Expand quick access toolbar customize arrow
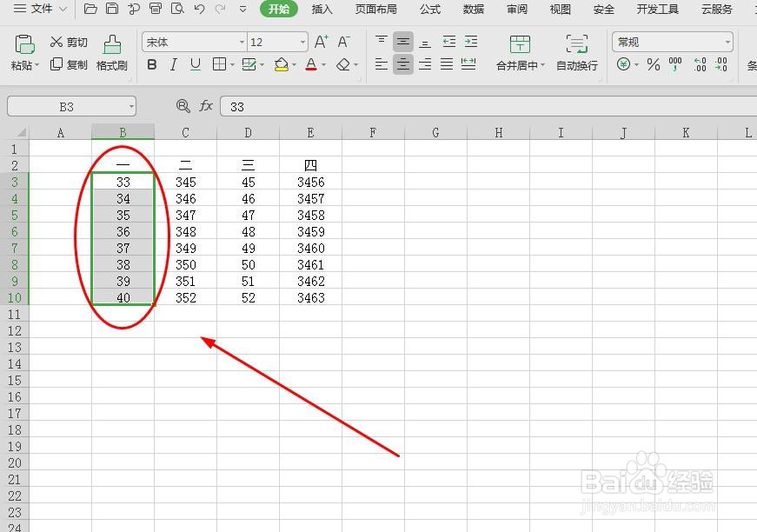Screen dimensions: 757x532 coord(242,9)
